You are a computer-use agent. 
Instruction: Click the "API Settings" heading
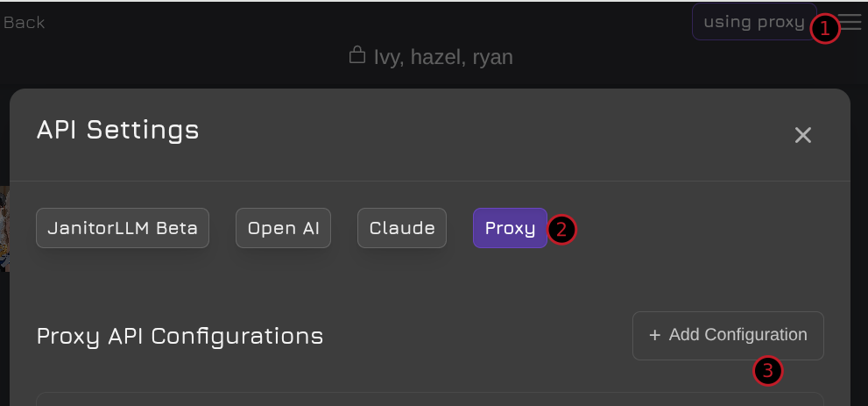click(x=117, y=130)
